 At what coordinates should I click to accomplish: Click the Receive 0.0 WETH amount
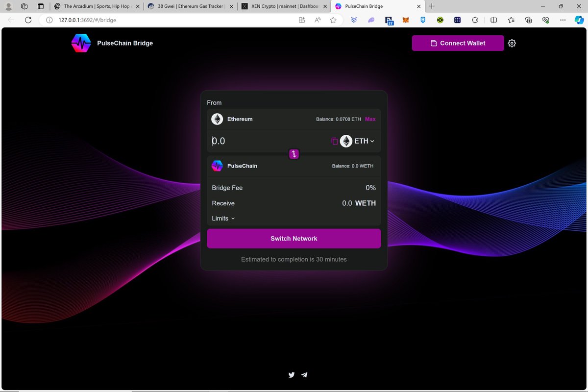coord(359,203)
